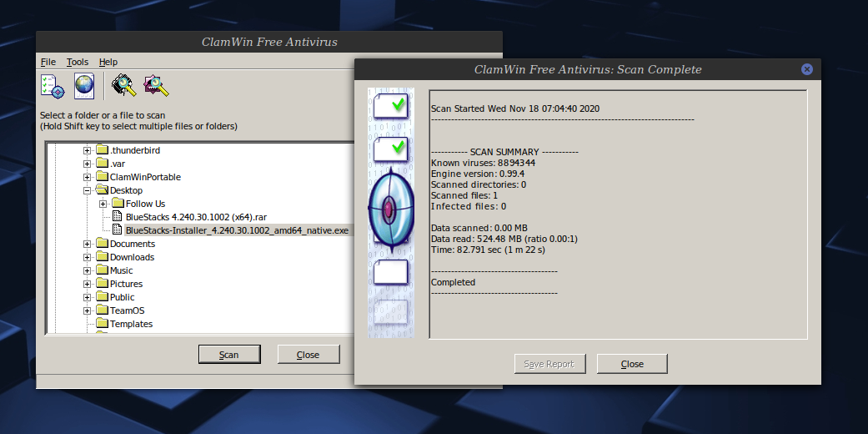Open the File menu
Image resolution: width=868 pixels, height=434 pixels.
pos(48,62)
